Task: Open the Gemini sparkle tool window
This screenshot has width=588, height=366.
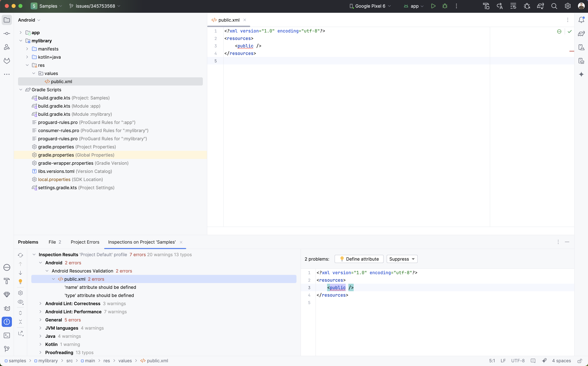Action: click(x=581, y=74)
